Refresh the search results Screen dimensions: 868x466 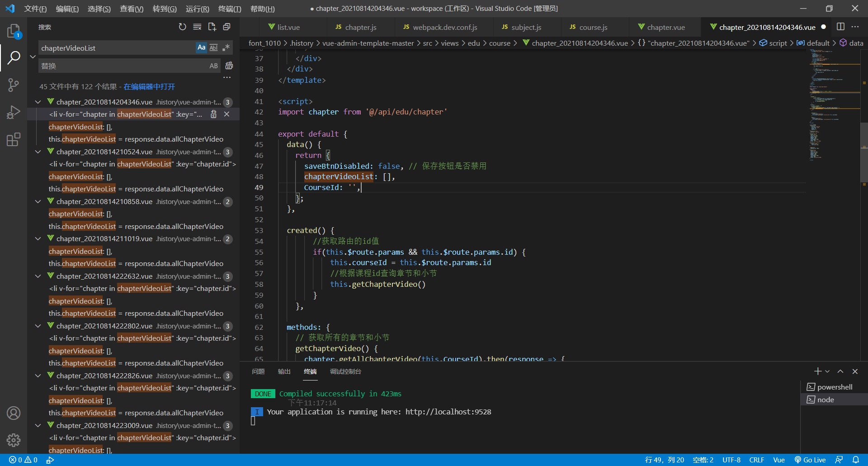click(x=182, y=27)
